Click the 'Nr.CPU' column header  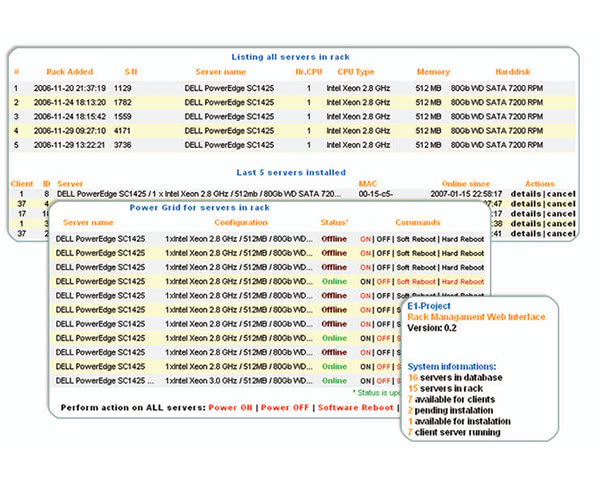pos(309,72)
